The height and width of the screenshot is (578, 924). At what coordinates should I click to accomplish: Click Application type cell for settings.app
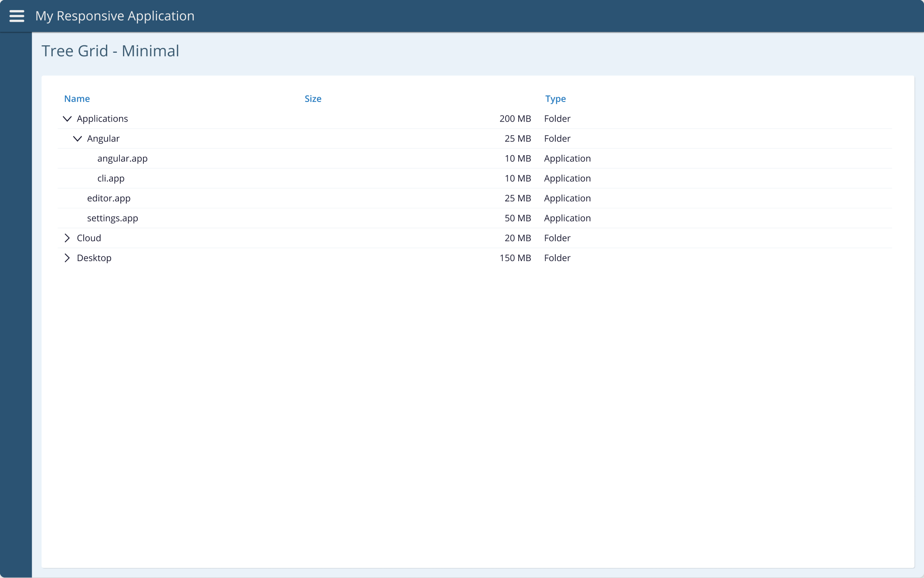click(x=567, y=218)
